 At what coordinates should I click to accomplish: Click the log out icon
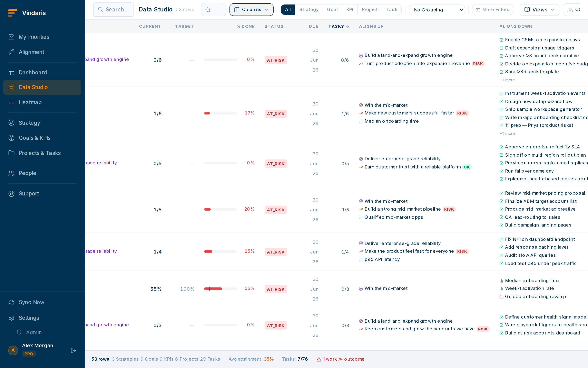point(73,350)
